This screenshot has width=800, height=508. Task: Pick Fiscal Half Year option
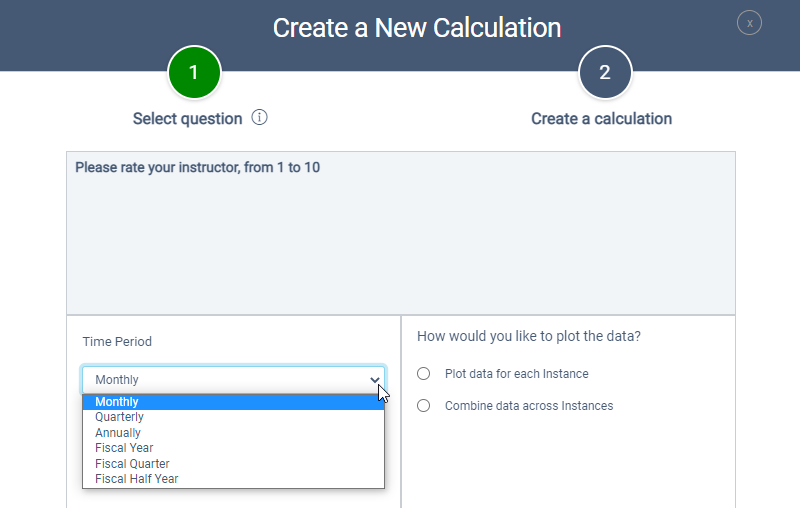click(137, 479)
